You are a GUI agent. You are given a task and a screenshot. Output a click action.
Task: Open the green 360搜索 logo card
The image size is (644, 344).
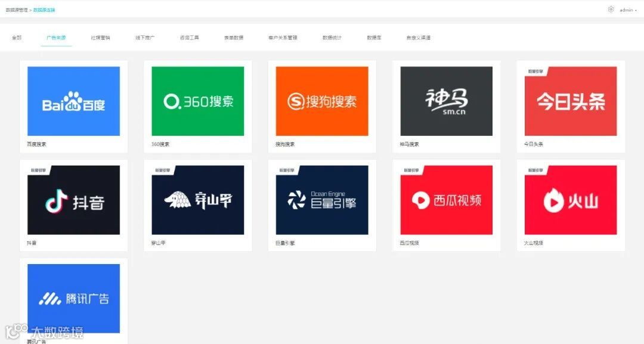click(197, 101)
